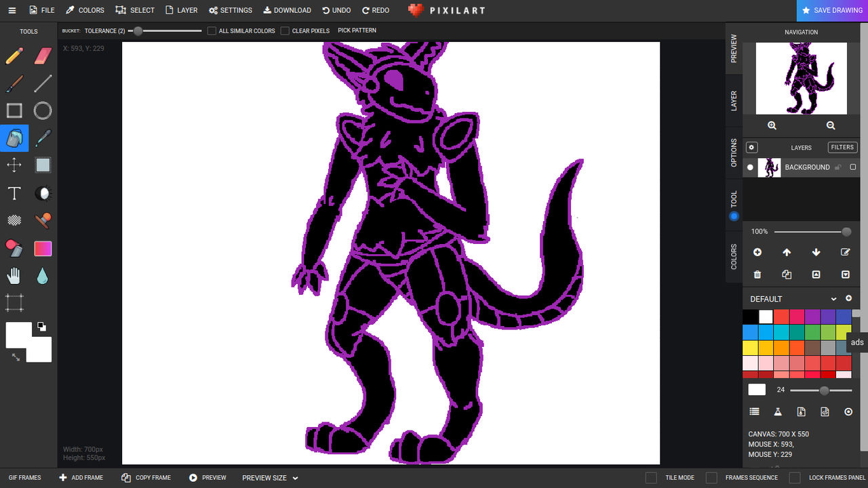Click Save Drawing button
Image resolution: width=868 pixels, height=488 pixels.
[x=832, y=10]
